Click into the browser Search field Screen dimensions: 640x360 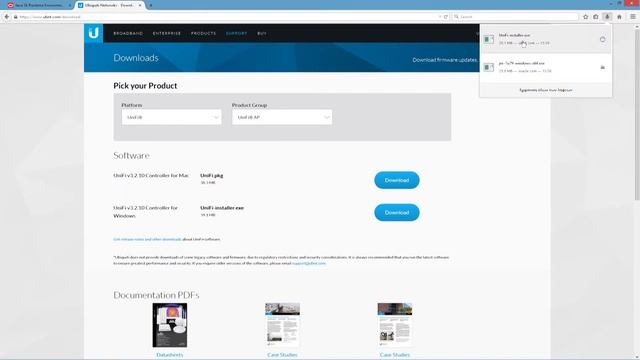click(516, 17)
